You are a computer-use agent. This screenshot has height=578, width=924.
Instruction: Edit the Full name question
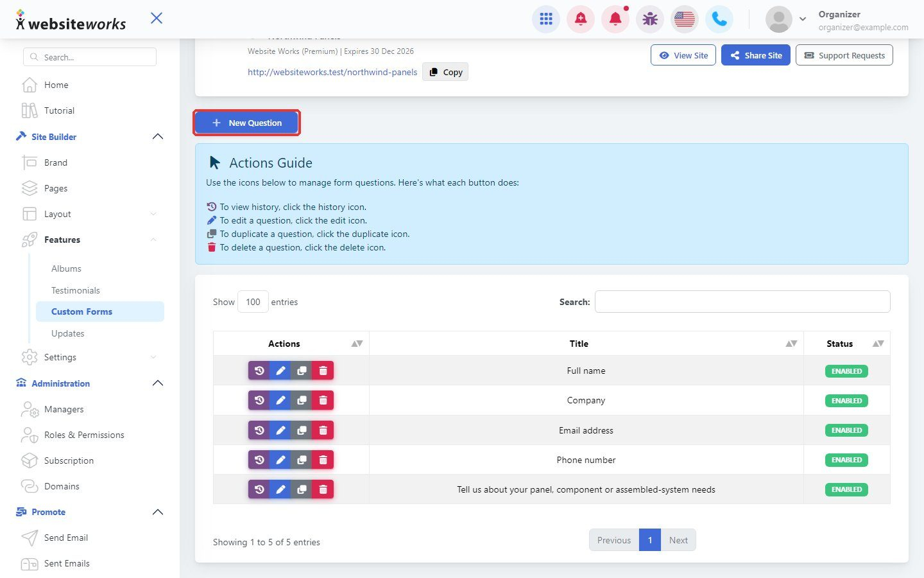[280, 371]
